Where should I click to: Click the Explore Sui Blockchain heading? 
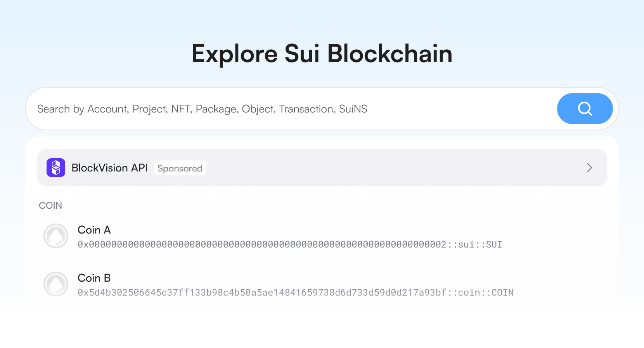point(322,54)
